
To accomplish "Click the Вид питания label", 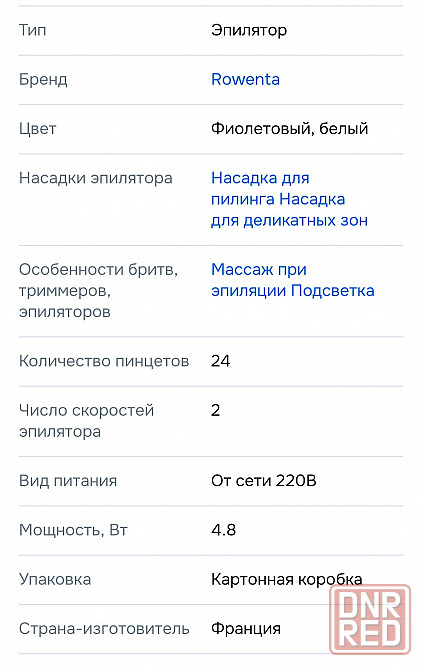I will click(x=67, y=481).
